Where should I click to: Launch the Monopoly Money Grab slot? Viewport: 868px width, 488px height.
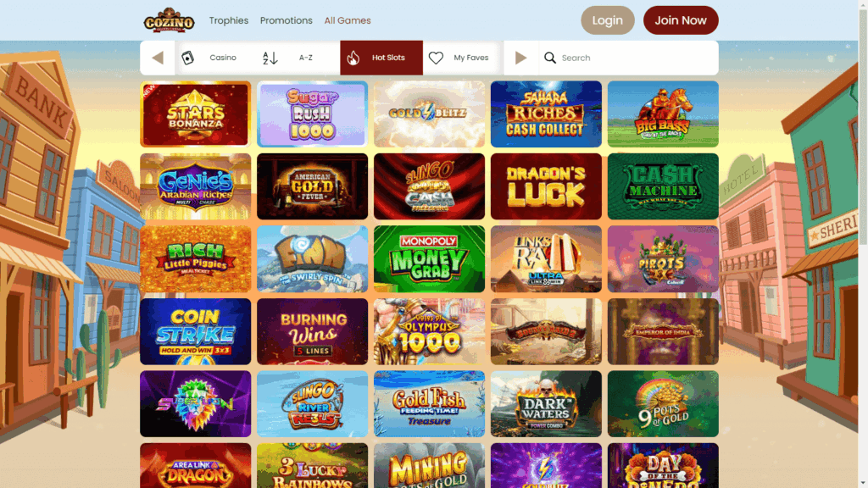pos(429,259)
